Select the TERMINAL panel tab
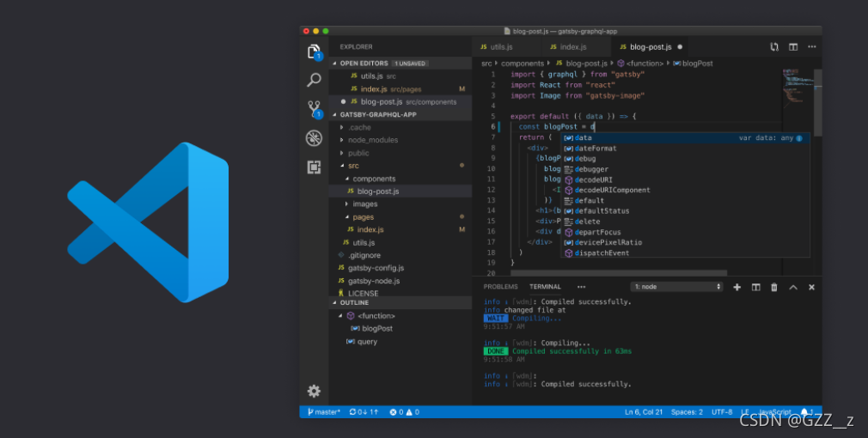 545,287
